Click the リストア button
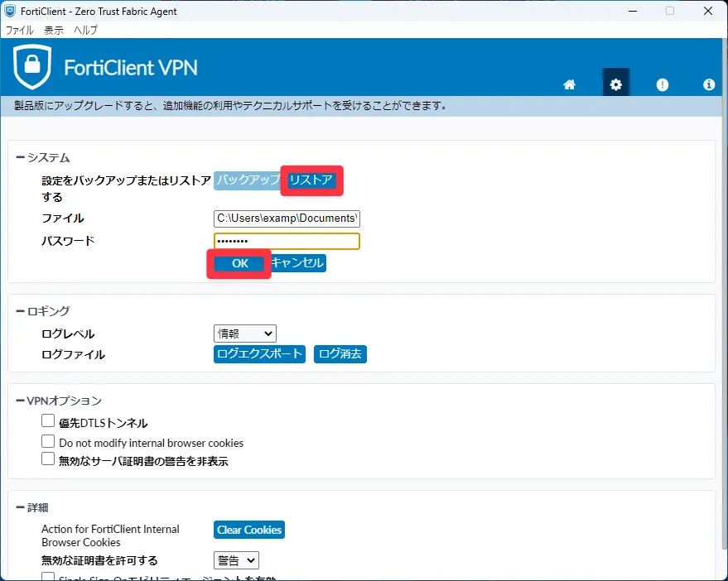The image size is (728, 581). [x=311, y=180]
